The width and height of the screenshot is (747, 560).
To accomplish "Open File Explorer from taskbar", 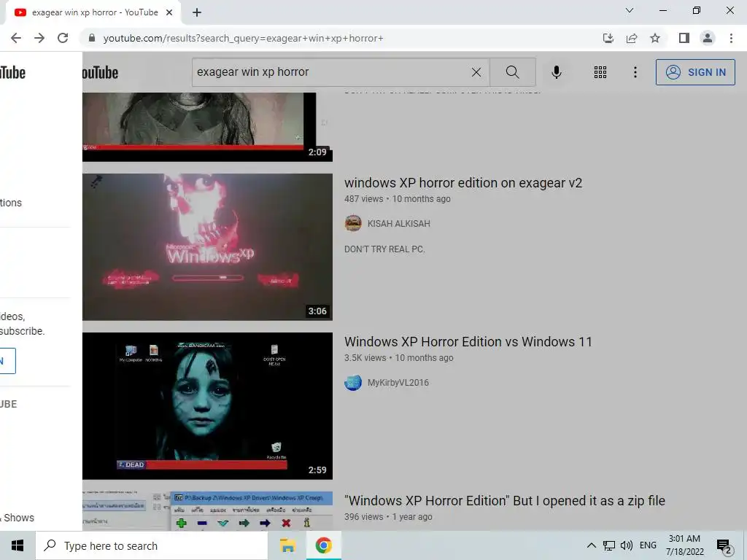I will (287, 545).
